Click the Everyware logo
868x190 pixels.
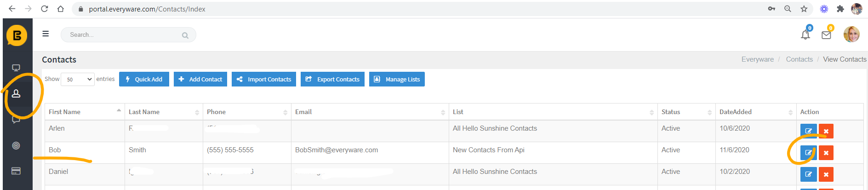coord(17,35)
